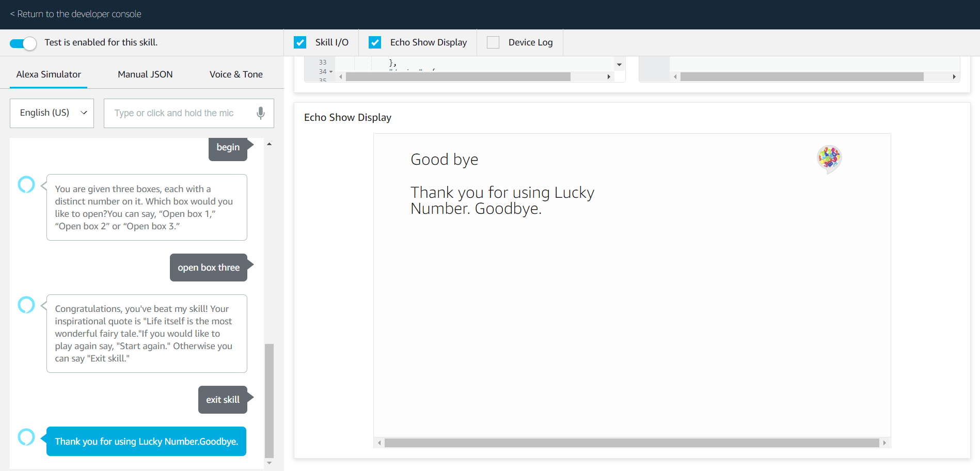
Task: Click Alexa ring icon beside three boxes prompt
Action: 26,184
